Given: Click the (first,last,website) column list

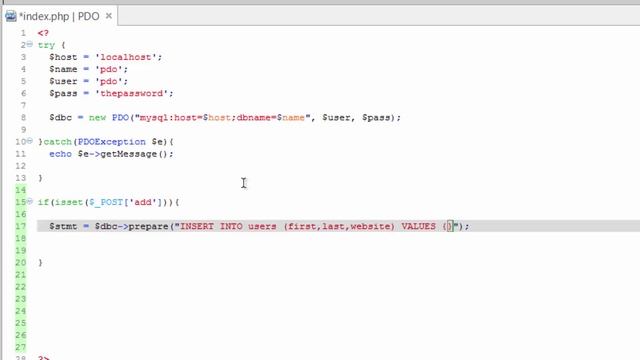Looking at the screenshot, I should (339, 226).
